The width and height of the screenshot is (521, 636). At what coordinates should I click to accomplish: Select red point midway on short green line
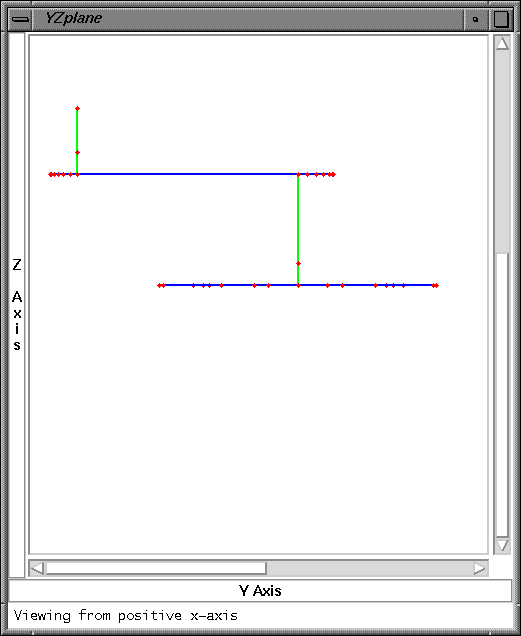pyautogui.click(x=77, y=153)
